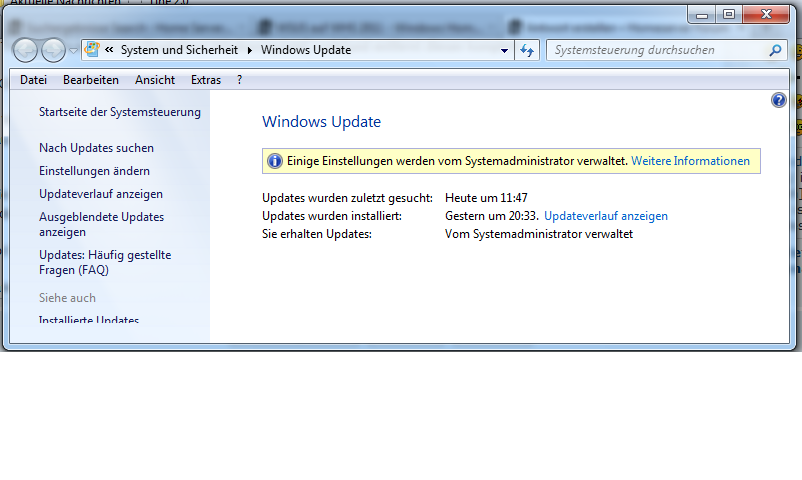Close the Windows Update window
This screenshot has width=802, height=480.
766,15
